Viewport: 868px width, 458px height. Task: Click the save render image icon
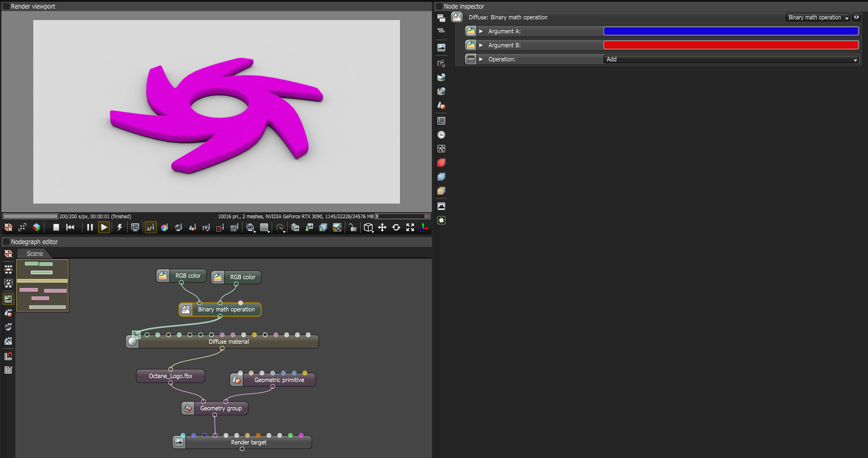(309, 228)
